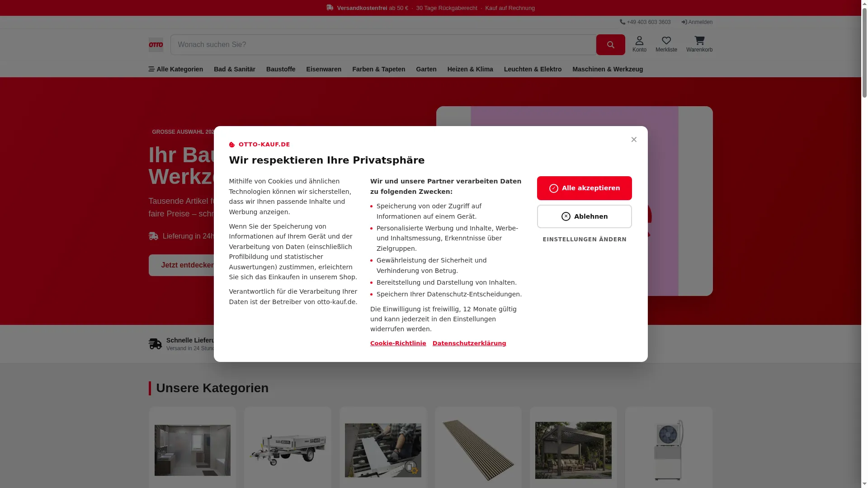The height and width of the screenshot is (488, 868).
Task: Click the magnifier search button
Action: (610, 45)
